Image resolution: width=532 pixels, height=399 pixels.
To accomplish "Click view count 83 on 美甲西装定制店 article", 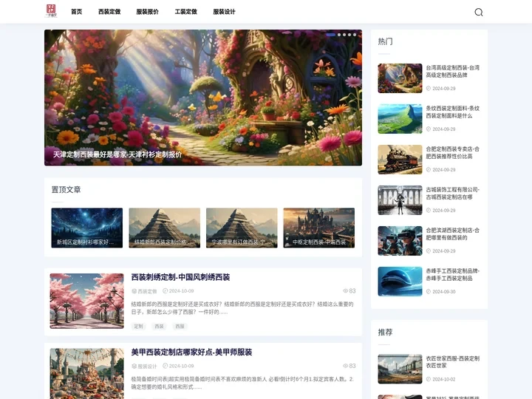I will 352,366.
